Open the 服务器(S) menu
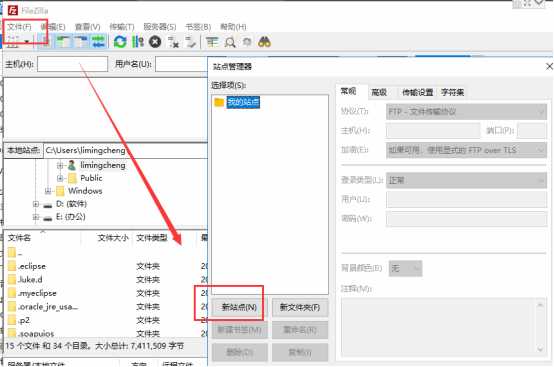This screenshot has height=367, width=554. coord(160,27)
